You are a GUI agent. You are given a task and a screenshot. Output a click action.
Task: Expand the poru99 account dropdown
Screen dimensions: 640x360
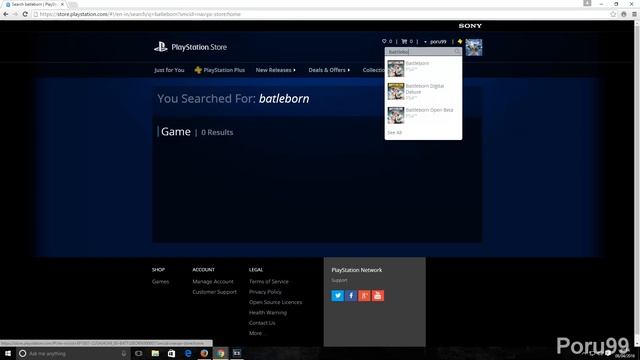tap(436, 42)
